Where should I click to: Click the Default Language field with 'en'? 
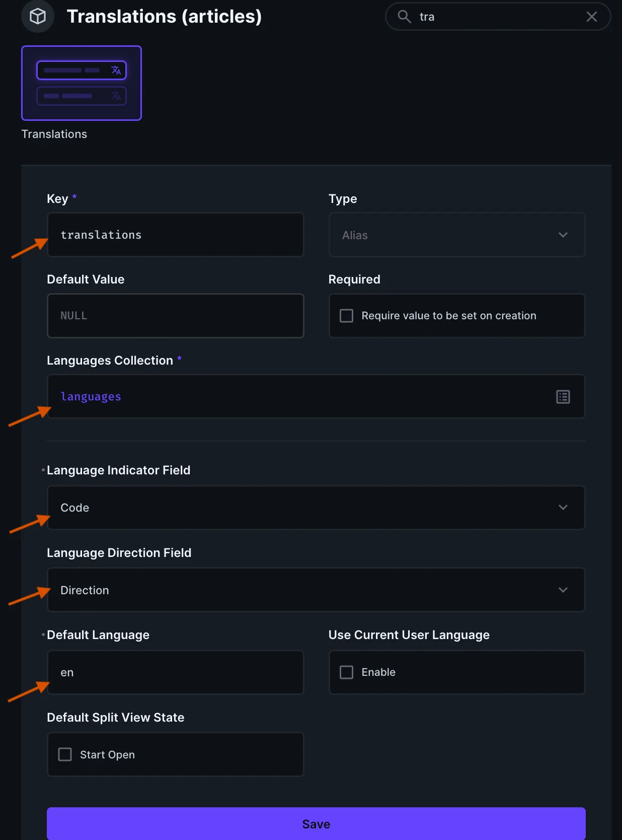click(175, 672)
